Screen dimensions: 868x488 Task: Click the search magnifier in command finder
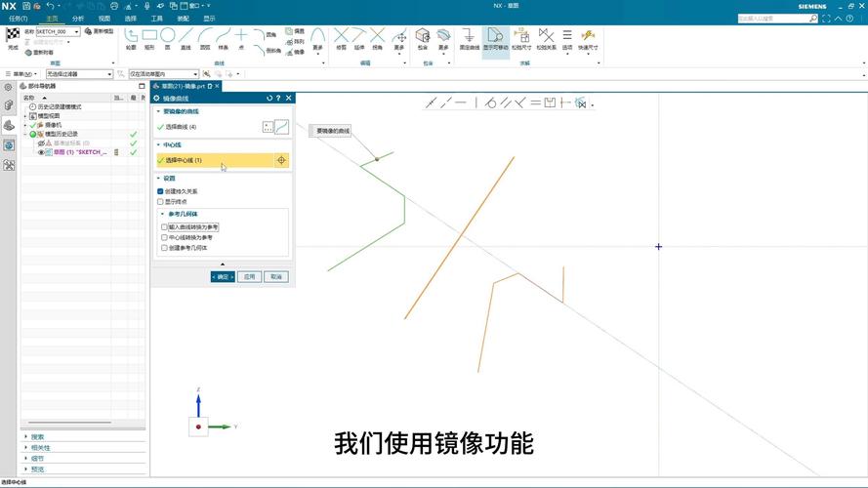813,19
